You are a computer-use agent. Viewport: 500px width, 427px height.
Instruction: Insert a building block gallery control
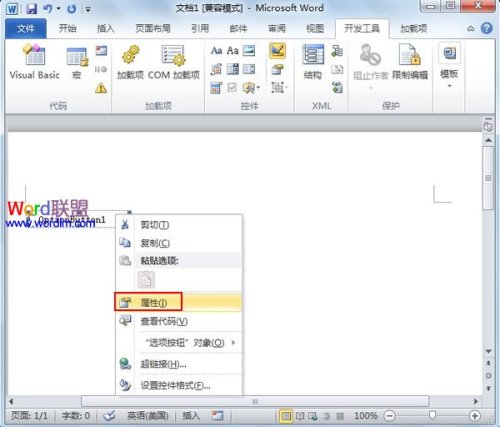click(216, 69)
